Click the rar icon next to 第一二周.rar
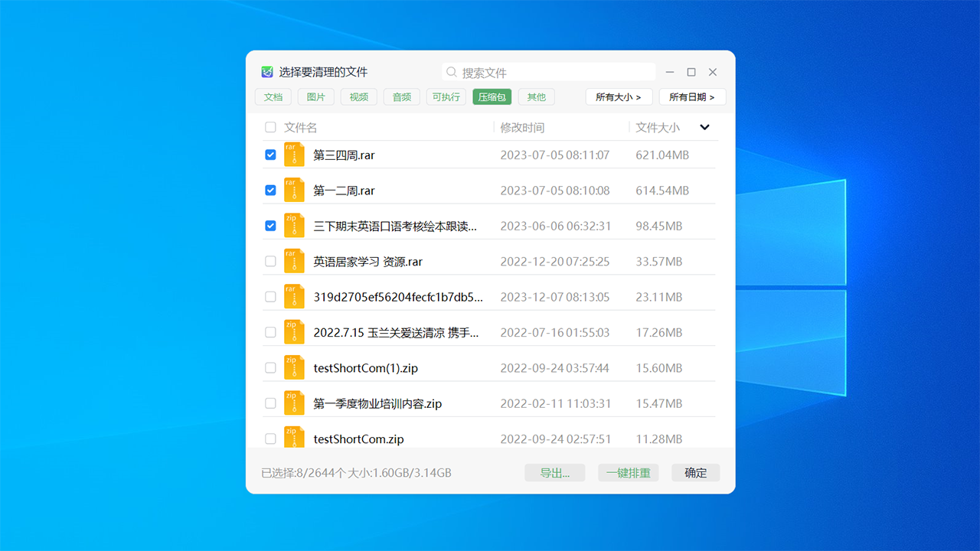The height and width of the screenshot is (551, 980). pos(293,189)
